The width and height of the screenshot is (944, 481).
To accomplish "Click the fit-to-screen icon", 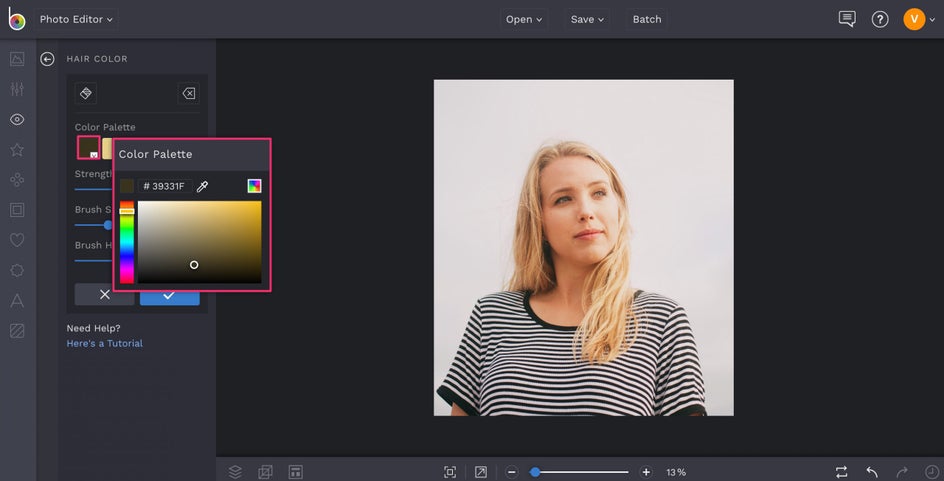I will pyautogui.click(x=450, y=472).
